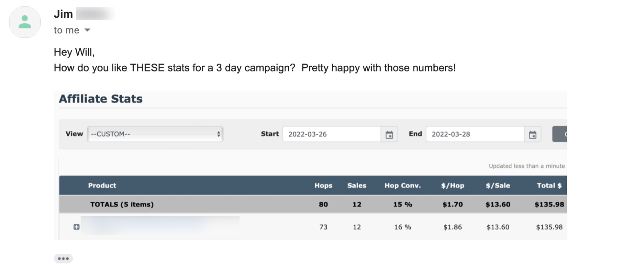Click the Start date field 2022-03-26
This screenshot has height=279, width=644.
pos(332,134)
